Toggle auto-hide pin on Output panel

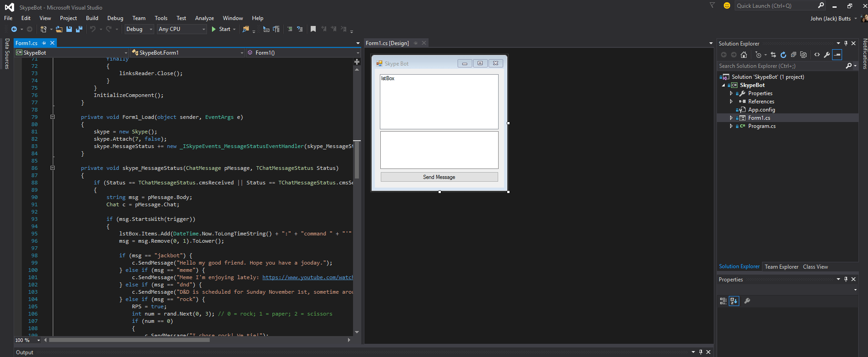[701, 352]
